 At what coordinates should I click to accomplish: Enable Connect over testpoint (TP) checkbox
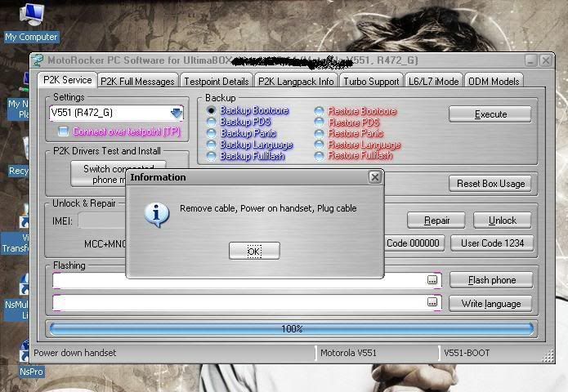tap(64, 131)
